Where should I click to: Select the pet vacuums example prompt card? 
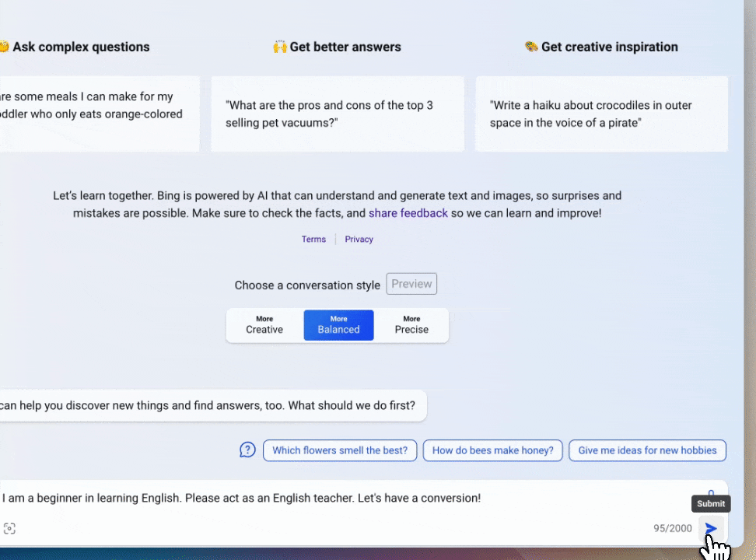[338, 114]
